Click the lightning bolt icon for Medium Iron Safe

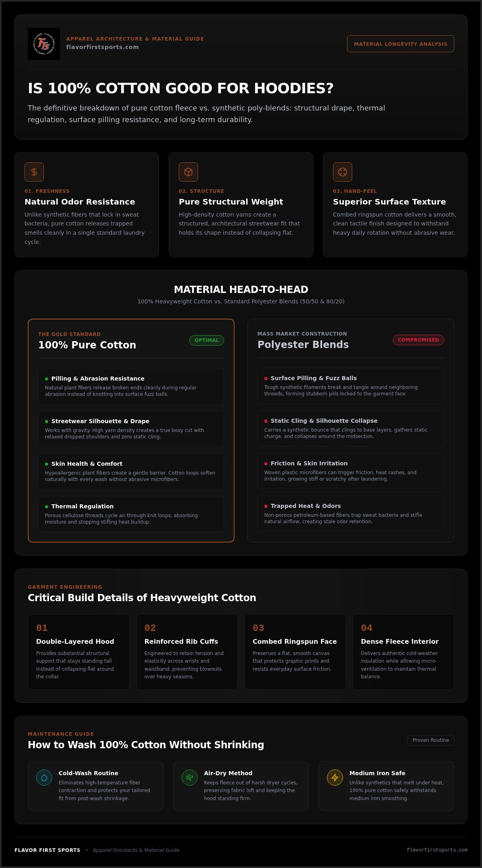pos(335,778)
